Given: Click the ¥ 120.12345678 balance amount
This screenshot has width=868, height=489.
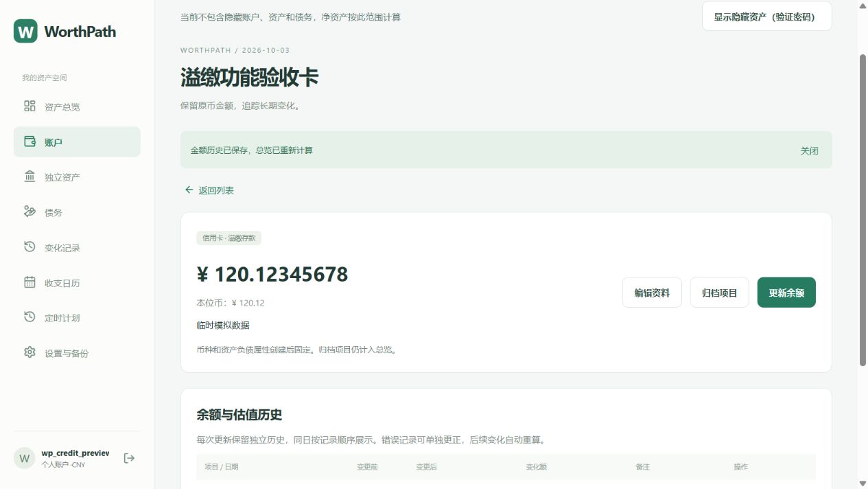Looking at the screenshot, I should coord(272,275).
